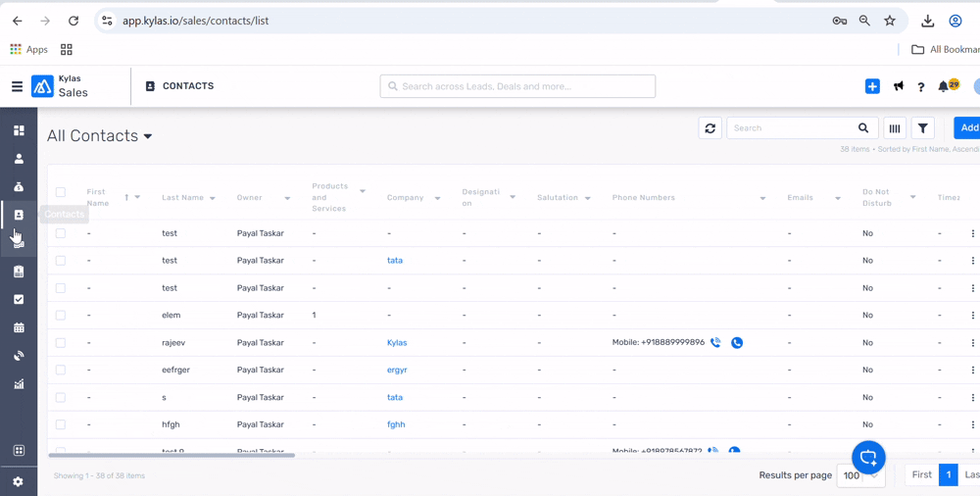Open calendar icon in left sidebar
This screenshot has width=980, height=496.
coord(19,327)
